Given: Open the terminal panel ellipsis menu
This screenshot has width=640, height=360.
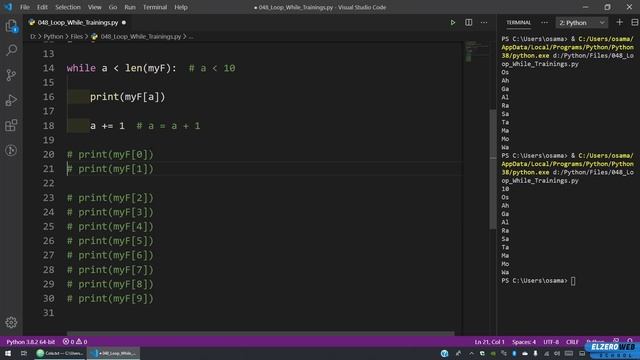Looking at the screenshot, I should (x=544, y=23).
